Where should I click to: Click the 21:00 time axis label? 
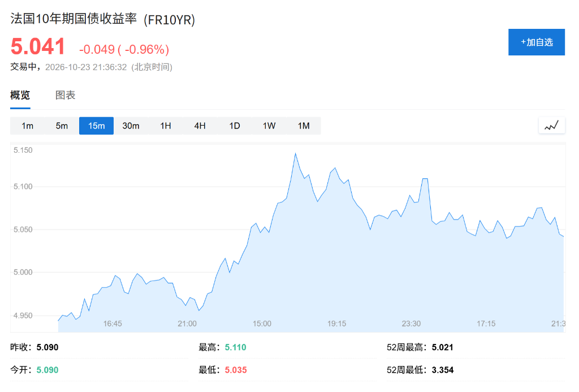187,324
